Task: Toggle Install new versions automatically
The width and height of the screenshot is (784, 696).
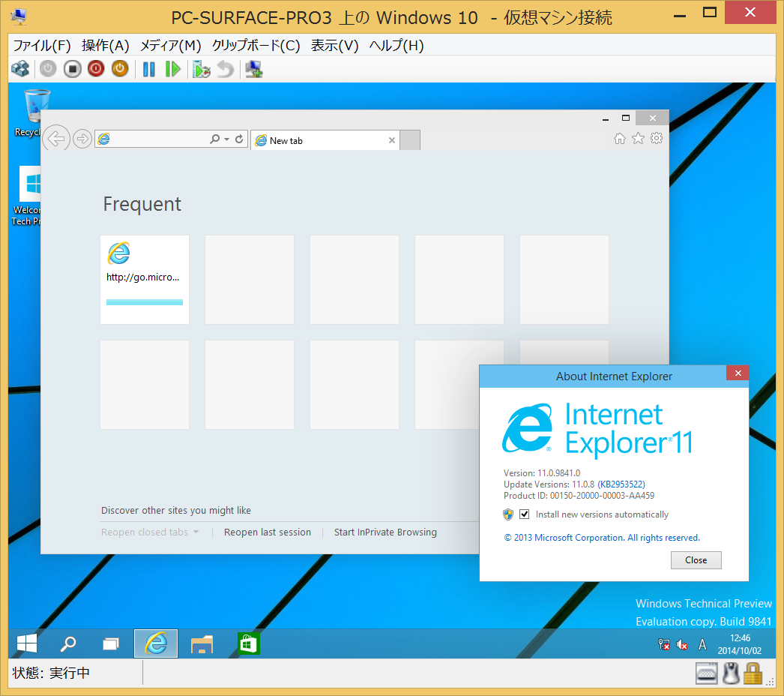Action: coord(524,514)
